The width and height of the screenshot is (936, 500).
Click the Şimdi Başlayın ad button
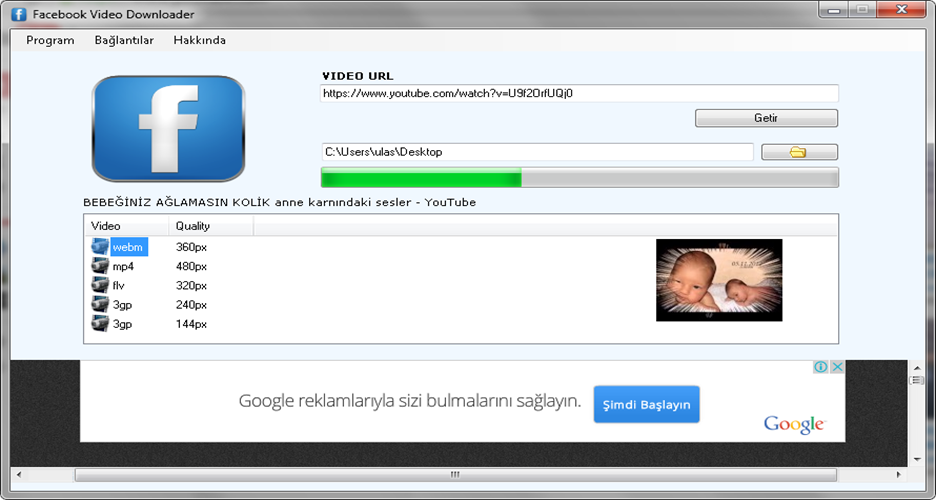646,405
